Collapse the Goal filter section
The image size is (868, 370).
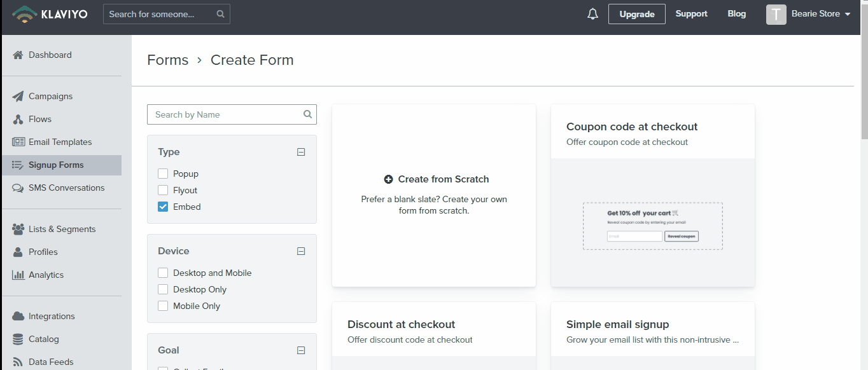point(301,350)
